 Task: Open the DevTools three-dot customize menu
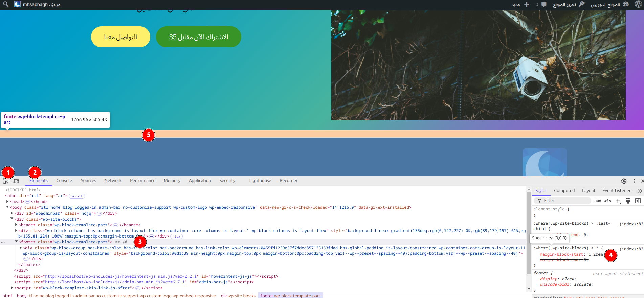coord(634,181)
